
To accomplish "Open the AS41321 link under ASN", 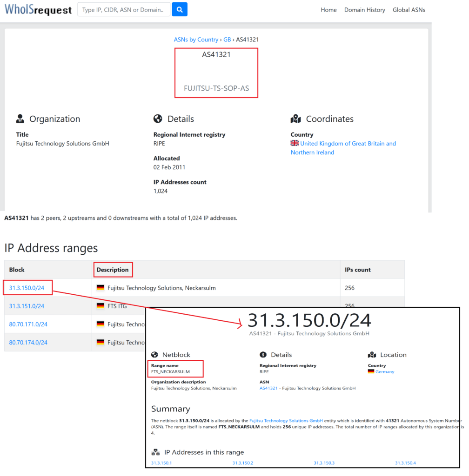I will tap(268, 388).
